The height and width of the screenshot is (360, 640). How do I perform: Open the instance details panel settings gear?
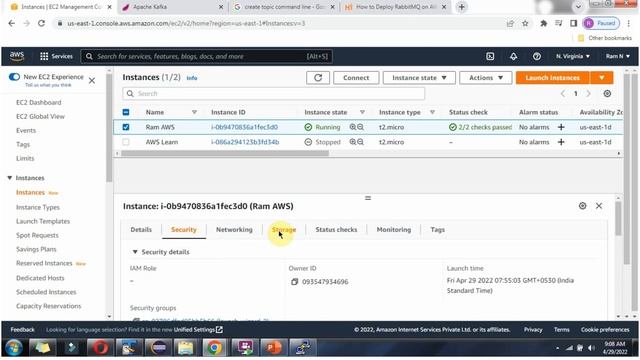tap(582, 206)
